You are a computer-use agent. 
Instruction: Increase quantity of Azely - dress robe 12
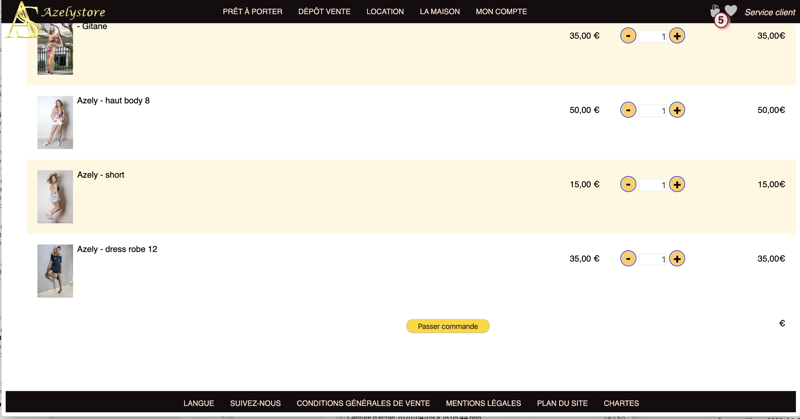click(677, 259)
